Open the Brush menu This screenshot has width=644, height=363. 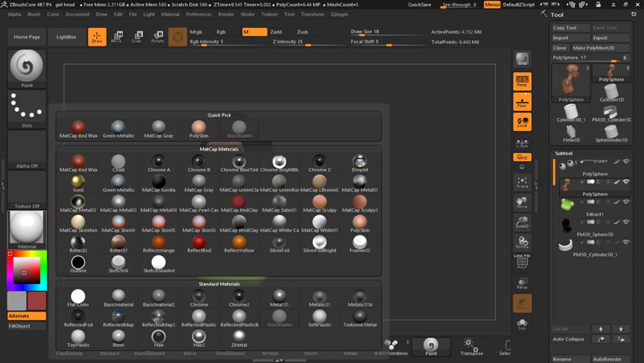(34, 14)
